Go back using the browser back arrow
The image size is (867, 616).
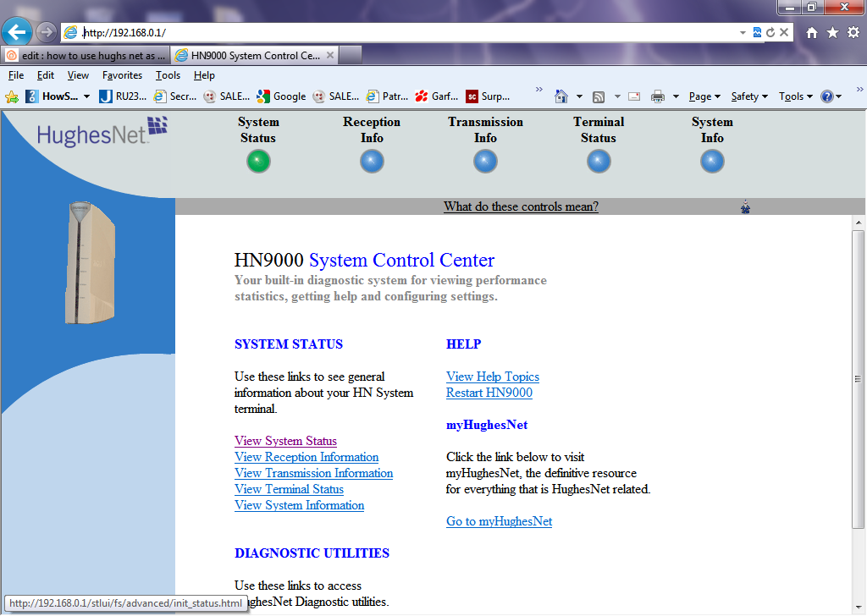coord(17,32)
